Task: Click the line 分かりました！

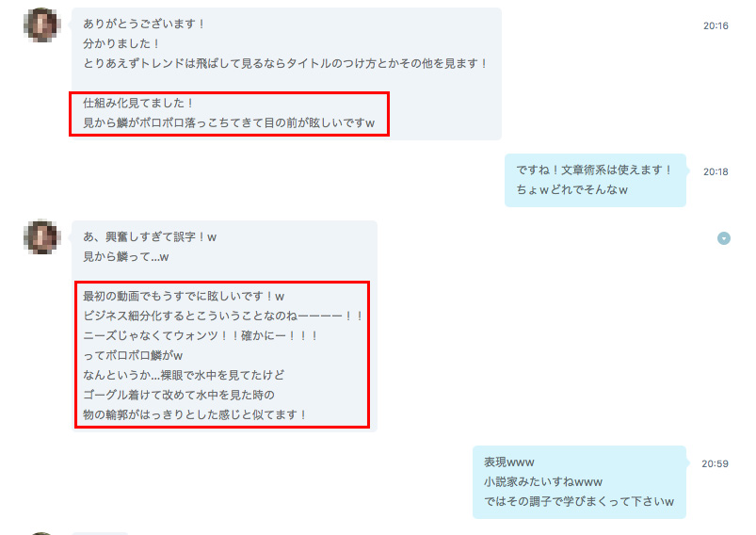Action: [121, 43]
